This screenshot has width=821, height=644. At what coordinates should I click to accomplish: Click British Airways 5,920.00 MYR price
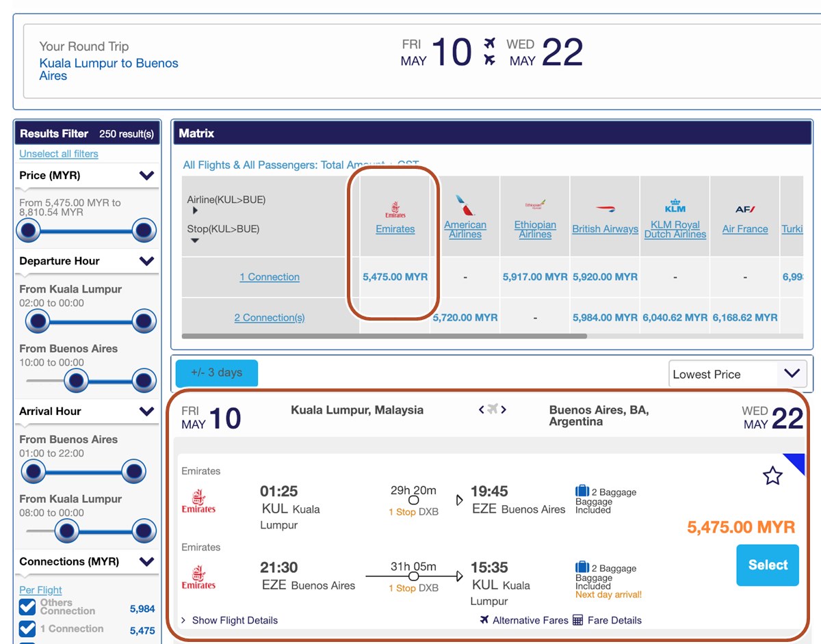[605, 277]
